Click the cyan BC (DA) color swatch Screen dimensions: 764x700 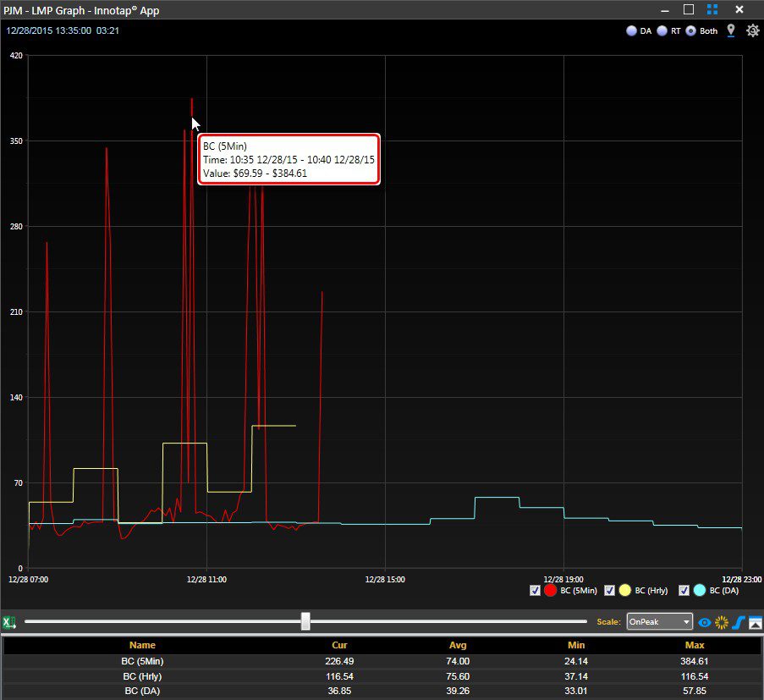coord(700,591)
